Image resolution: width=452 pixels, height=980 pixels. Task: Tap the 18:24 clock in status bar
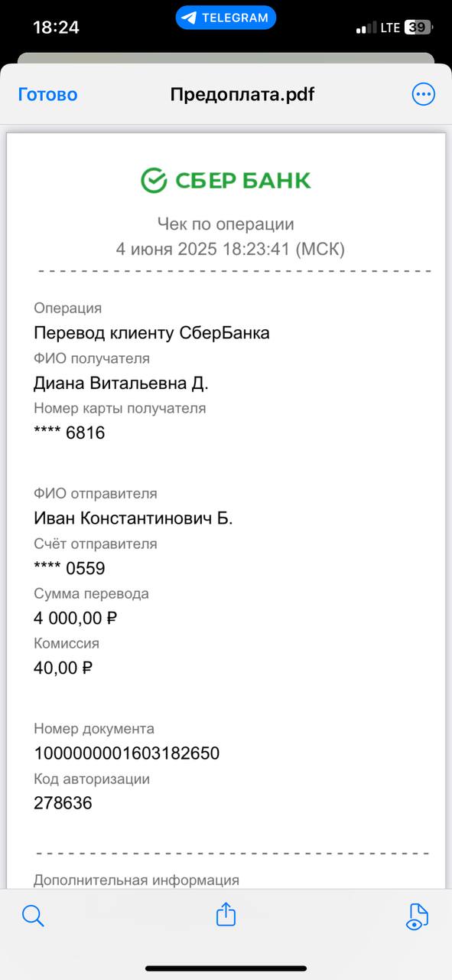click(56, 28)
